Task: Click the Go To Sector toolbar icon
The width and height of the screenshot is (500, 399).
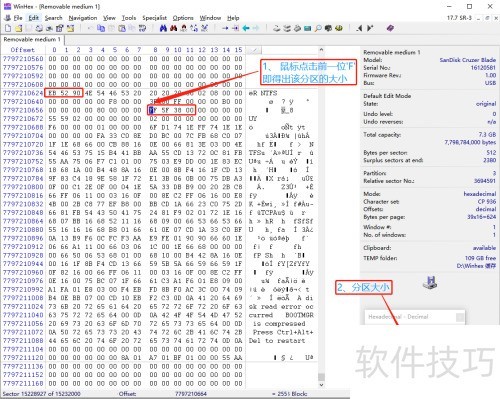Action: (235, 29)
